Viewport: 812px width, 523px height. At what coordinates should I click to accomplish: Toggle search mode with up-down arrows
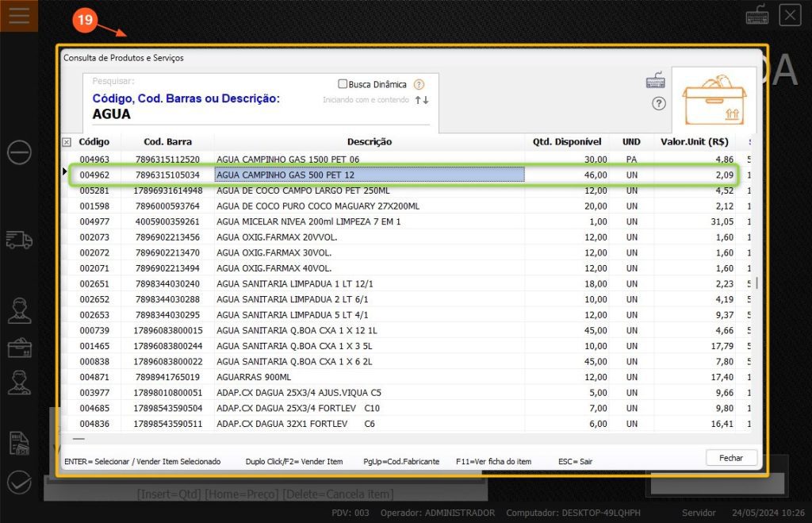422,100
